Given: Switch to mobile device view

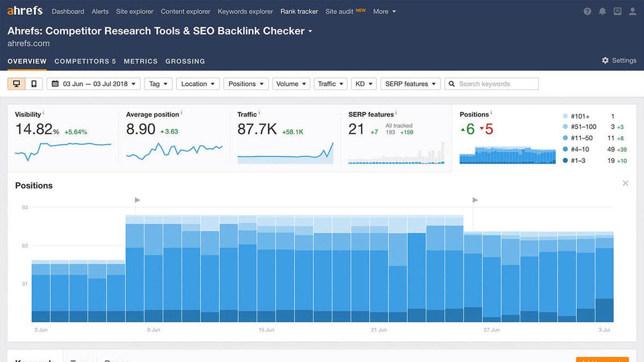Looking at the screenshot, I should pos(34,84).
